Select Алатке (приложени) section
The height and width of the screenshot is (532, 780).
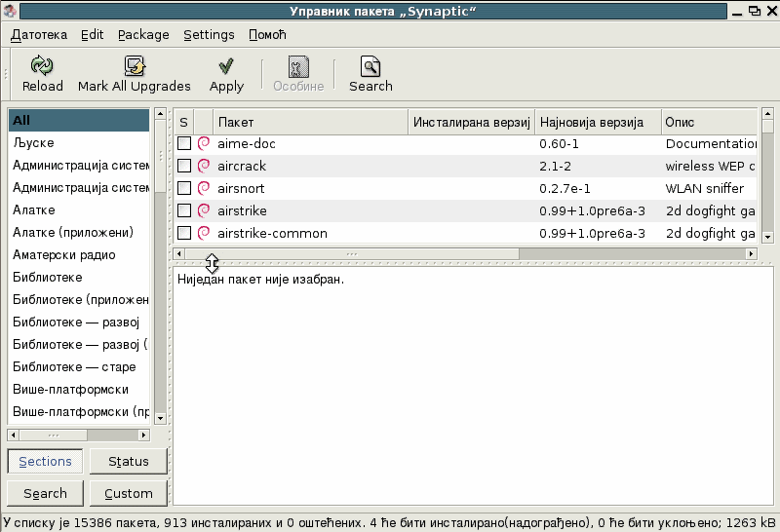point(79,232)
